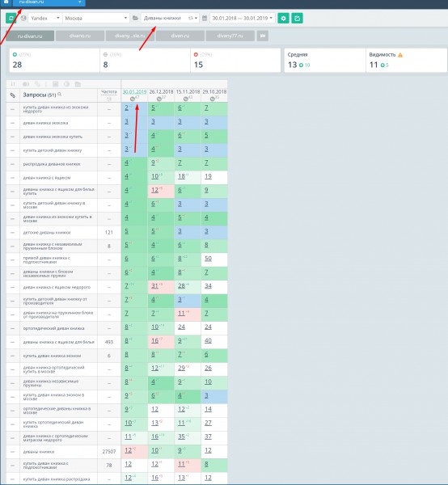Click the green plus circle above 28
448x485 pixels.
pyautogui.click(x=15, y=55)
